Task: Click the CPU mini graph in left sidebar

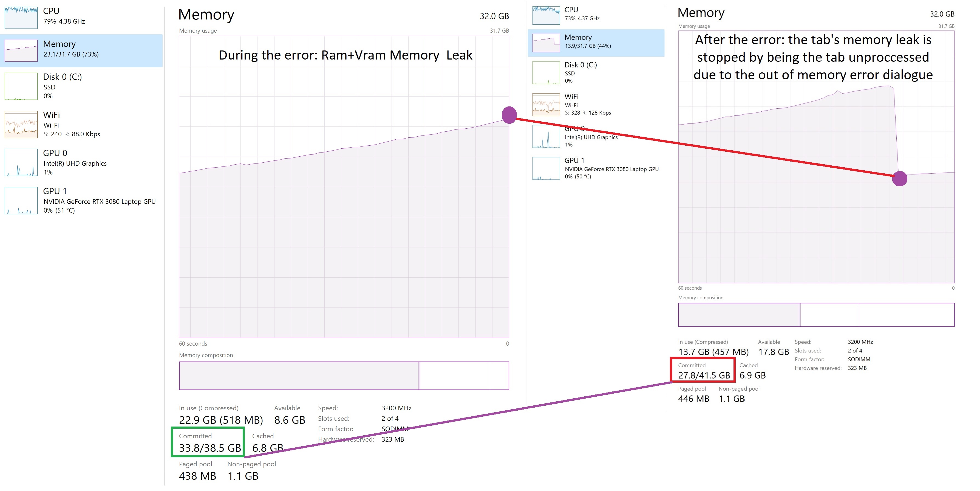Action: 21,18
